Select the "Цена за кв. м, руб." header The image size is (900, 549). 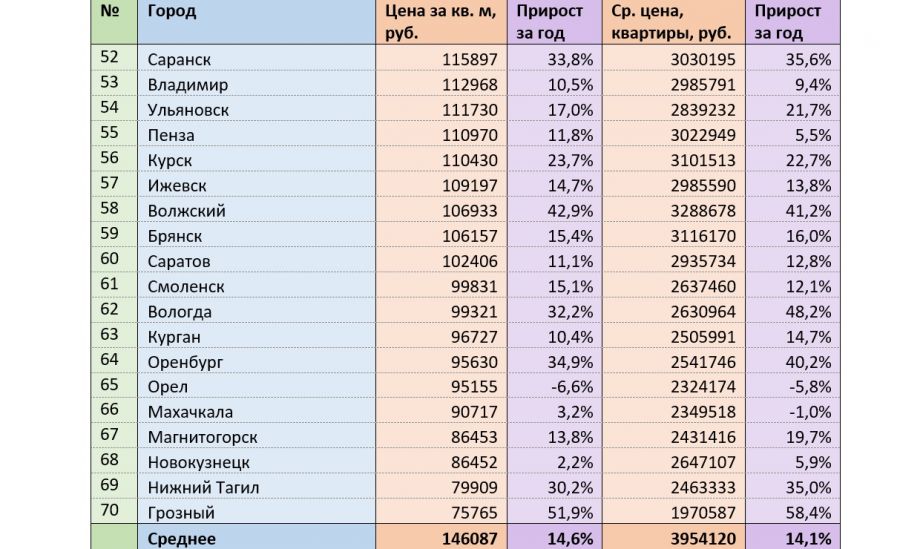pyautogui.click(x=440, y=22)
